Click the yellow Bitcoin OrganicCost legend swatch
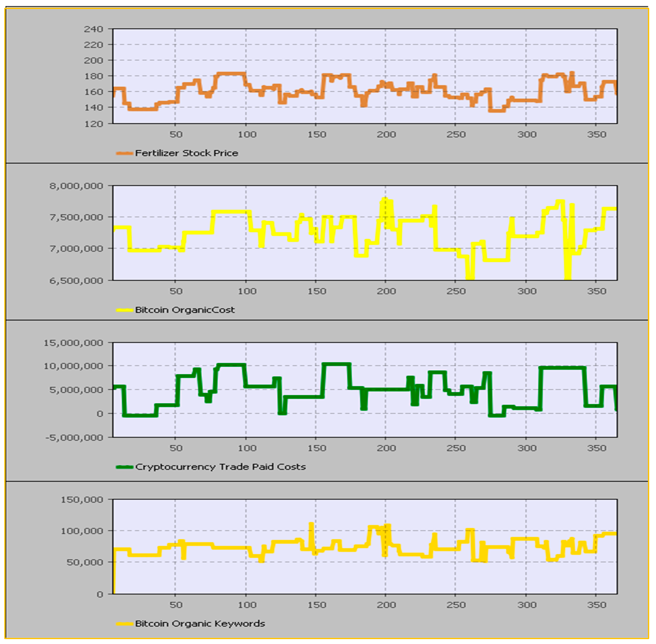 [x=124, y=310]
